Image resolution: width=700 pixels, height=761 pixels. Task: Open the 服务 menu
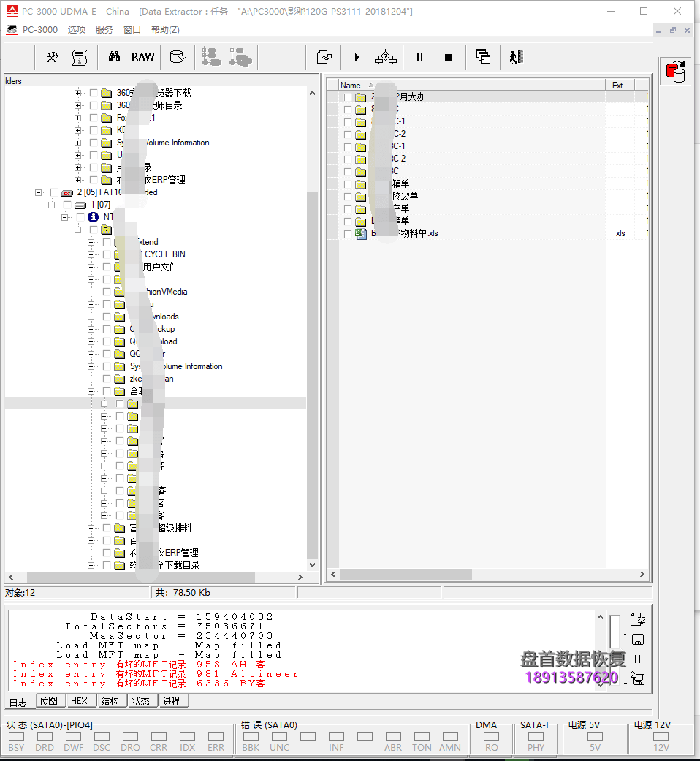[x=104, y=29]
